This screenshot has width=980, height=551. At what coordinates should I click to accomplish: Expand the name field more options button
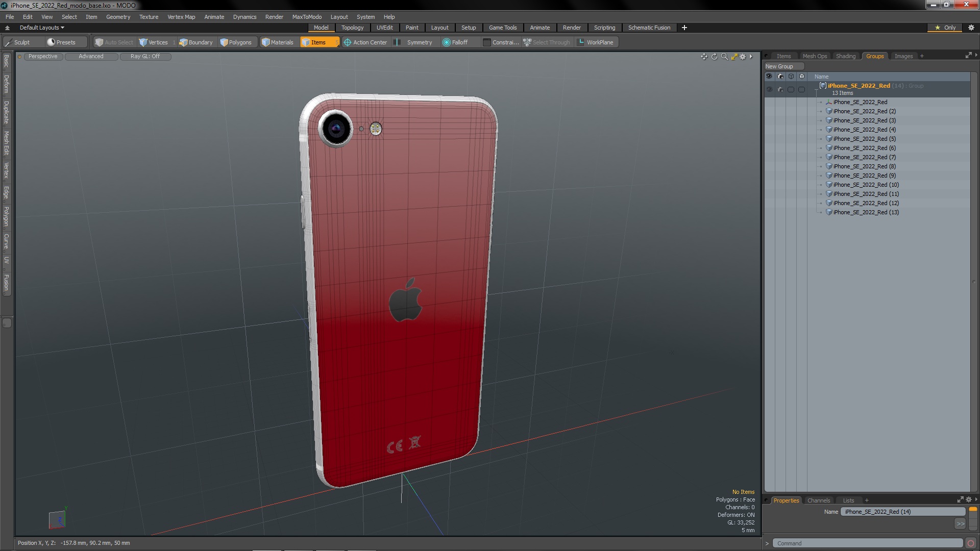click(x=960, y=523)
